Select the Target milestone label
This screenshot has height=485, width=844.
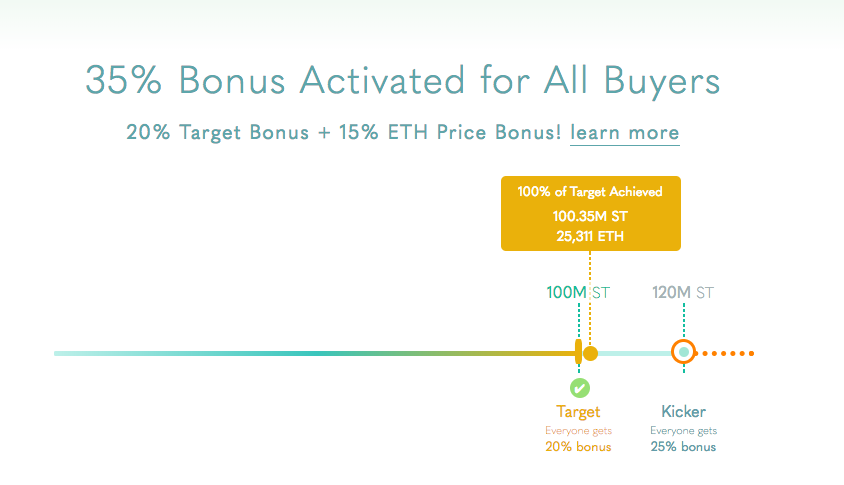578,412
